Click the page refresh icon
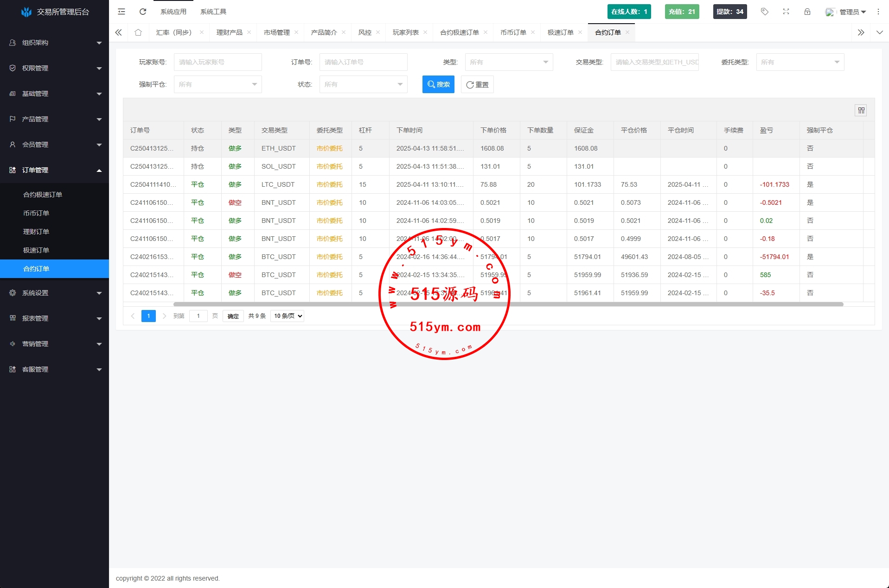889x588 pixels. (x=143, y=12)
